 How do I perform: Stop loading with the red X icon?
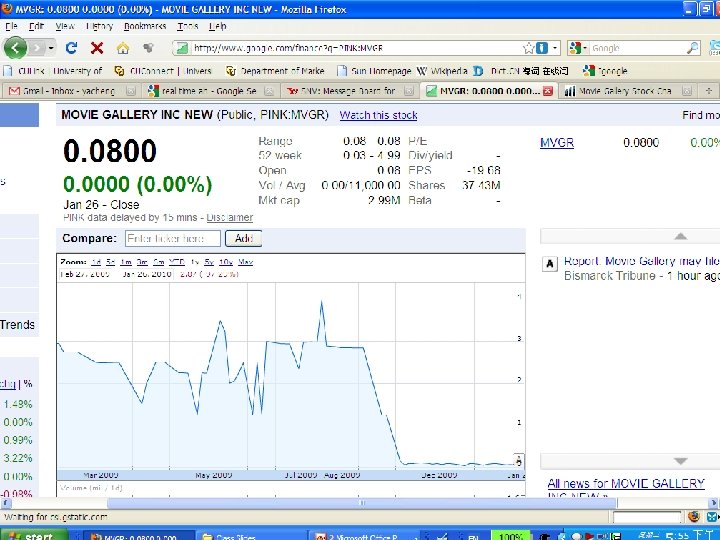(97, 48)
